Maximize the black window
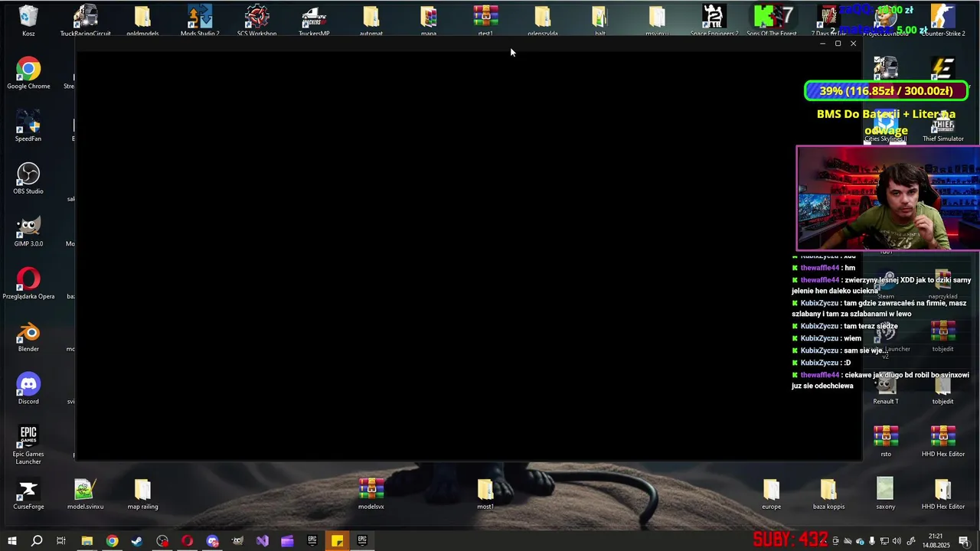This screenshot has width=980, height=551. [838, 44]
